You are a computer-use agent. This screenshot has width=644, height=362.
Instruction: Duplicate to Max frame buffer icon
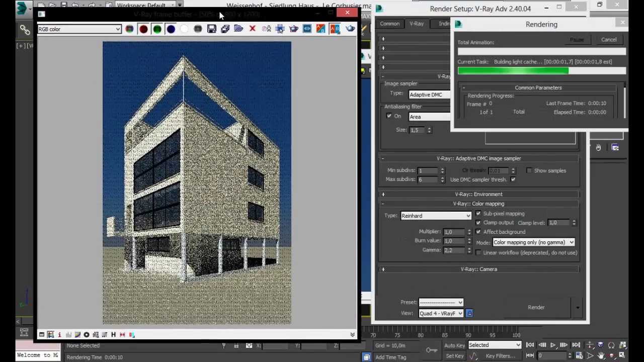(266, 29)
